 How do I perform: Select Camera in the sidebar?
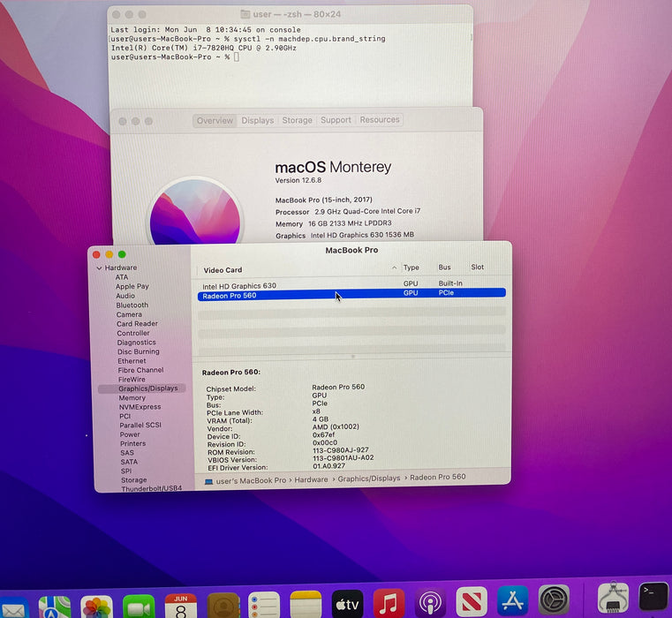(129, 314)
